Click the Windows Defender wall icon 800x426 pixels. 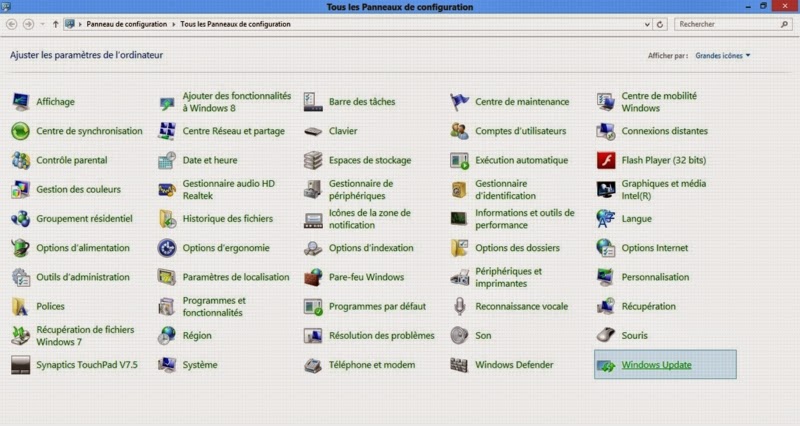459,365
